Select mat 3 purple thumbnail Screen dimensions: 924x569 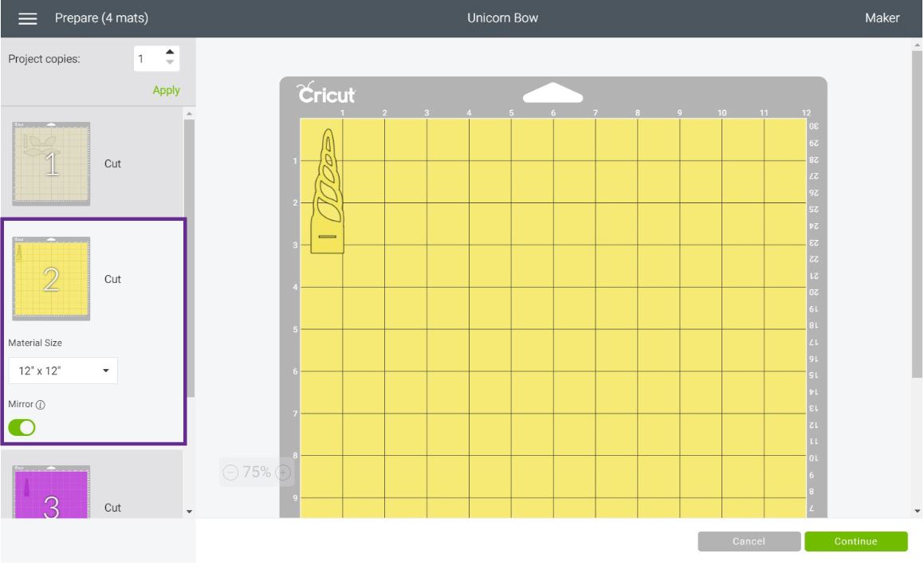coord(51,492)
